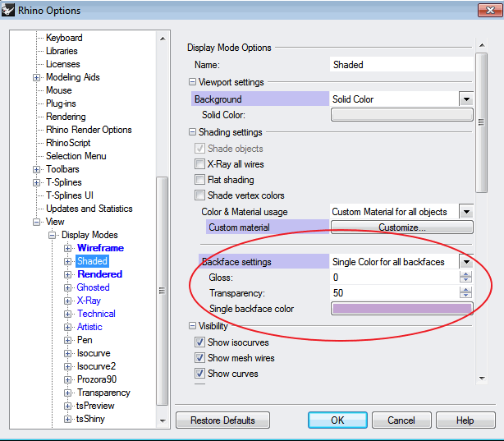Select T-Splines UI tree item
This screenshot has width=504, height=441.
[70, 195]
